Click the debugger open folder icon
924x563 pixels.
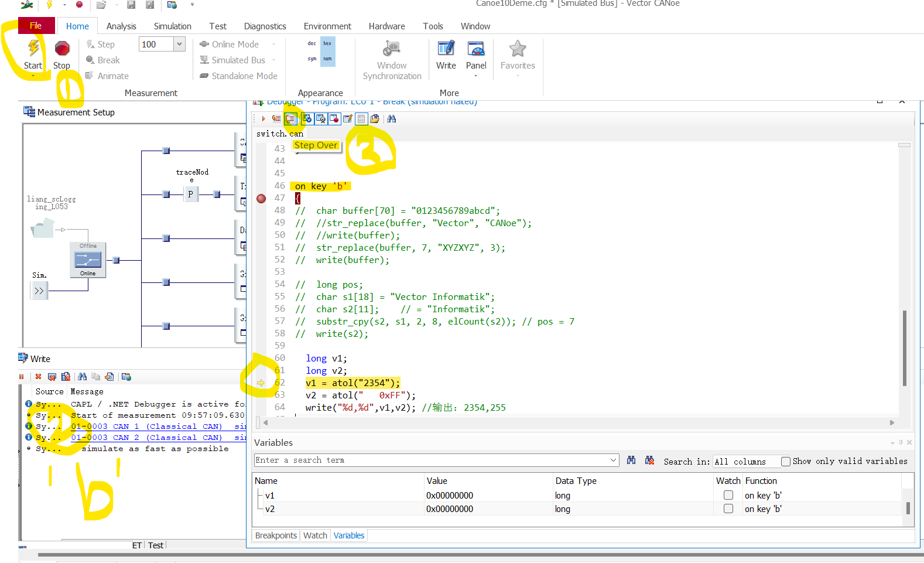click(375, 119)
